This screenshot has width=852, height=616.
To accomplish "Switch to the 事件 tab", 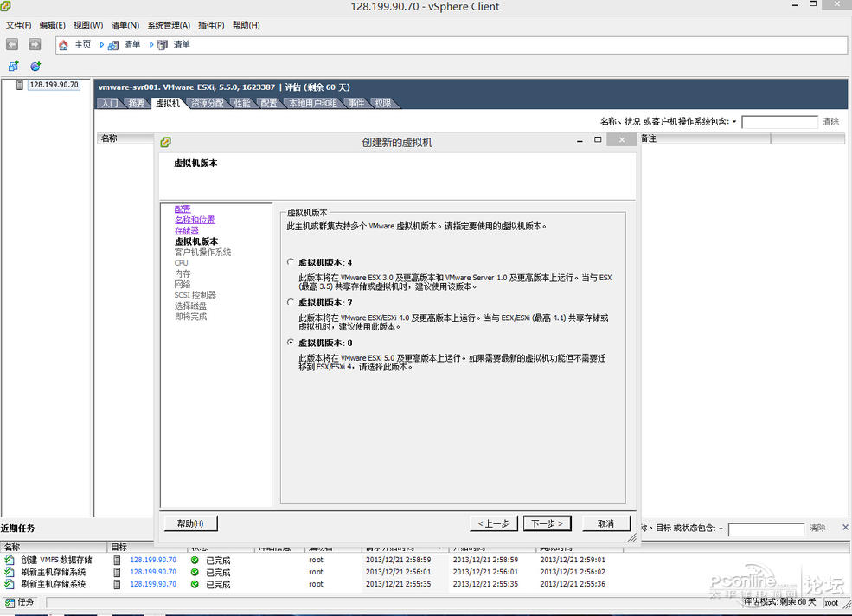I will coord(356,103).
